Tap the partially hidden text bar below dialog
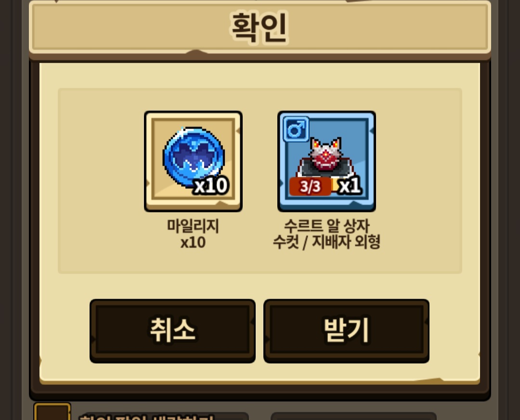 (163, 416)
